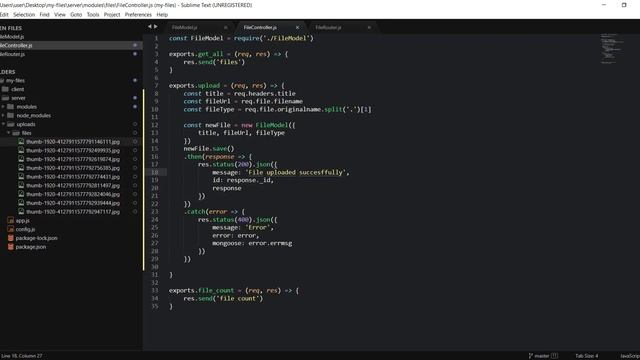This screenshot has height=360, width=640.
Task: Click the JavaScript syntax selector in status bar
Action: (630, 356)
